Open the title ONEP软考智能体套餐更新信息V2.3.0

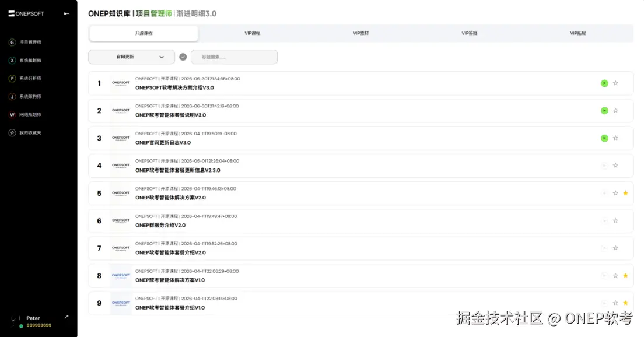coord(178,170)
